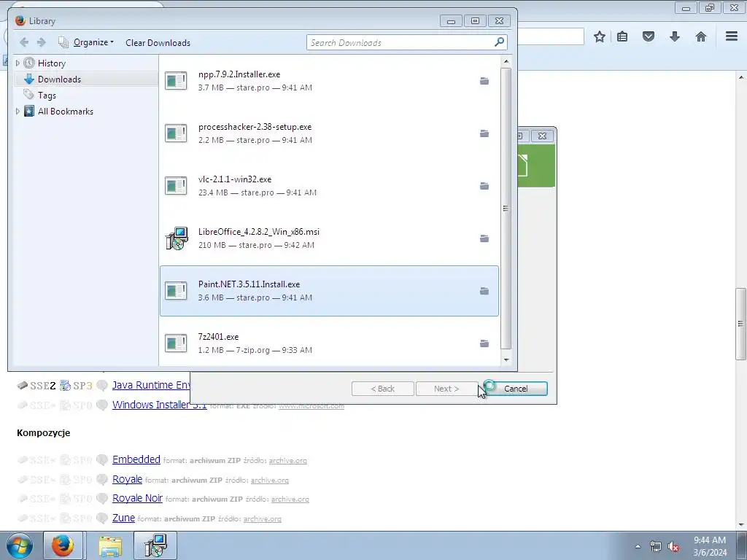The width and height of the screenshot is (747, 560).
Task: Open the Java Runtime Environment link
Action: pyautogui.click(x=151, y=385)
